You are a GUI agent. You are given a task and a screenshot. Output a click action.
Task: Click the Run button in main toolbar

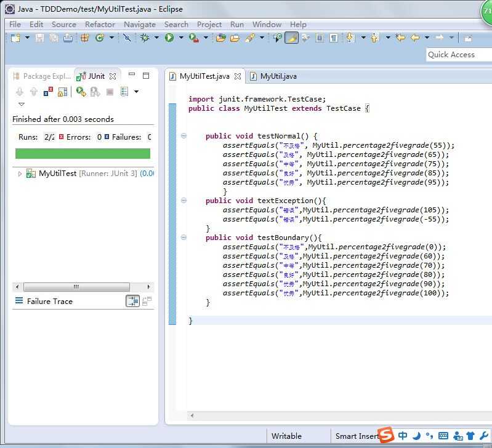(x=169, y=38)
